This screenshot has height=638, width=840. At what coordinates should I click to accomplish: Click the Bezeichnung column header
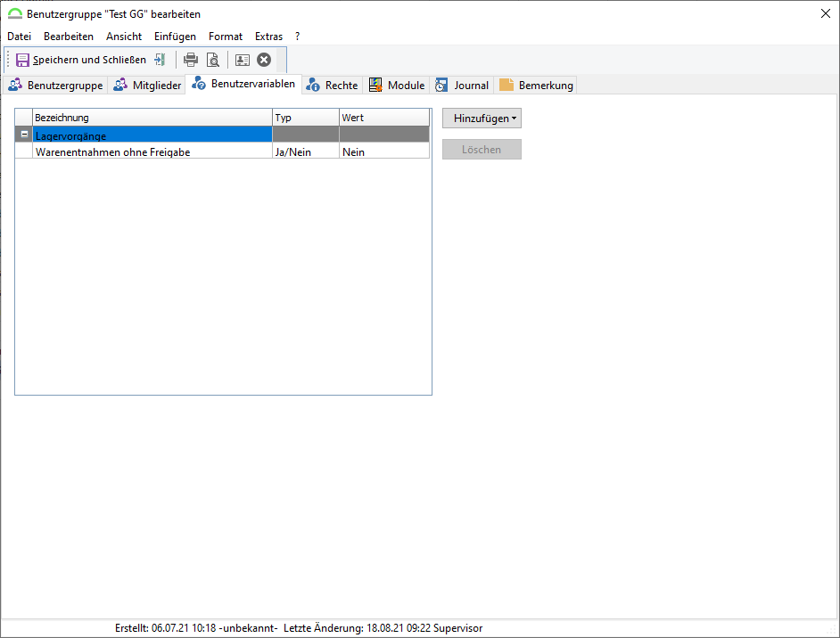(x=152, y=118)
